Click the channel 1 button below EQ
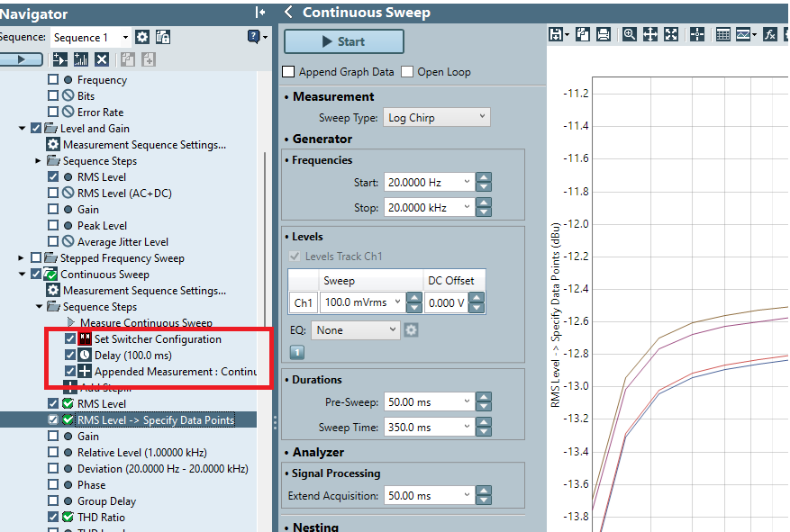 297,352
